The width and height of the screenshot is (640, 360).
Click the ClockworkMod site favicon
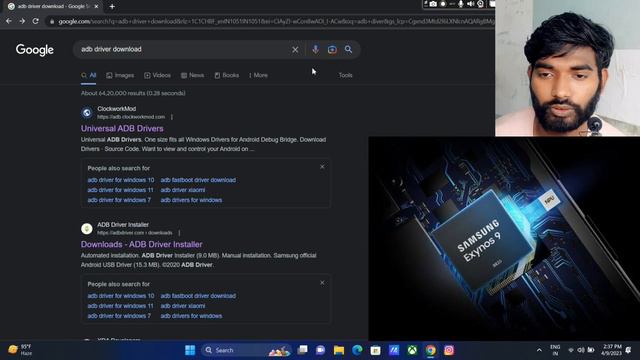(x=87, y=113)
